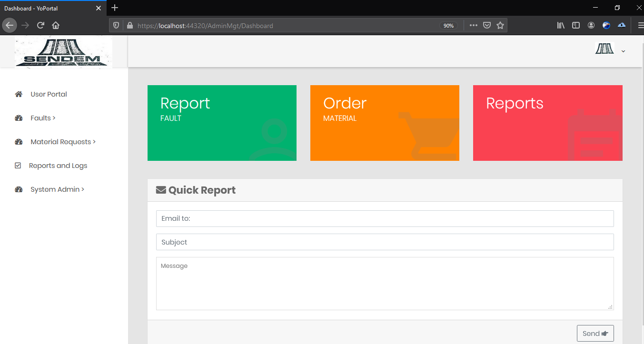Image resolution: width=644 pixels, height=344 pixels.
Task: Click the Firefox account icon
Action: (x=591, y=26)
